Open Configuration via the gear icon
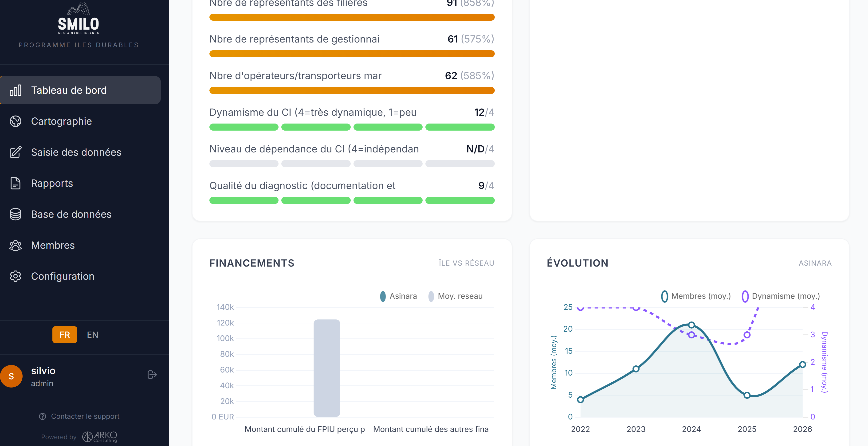 pos(16,276)
